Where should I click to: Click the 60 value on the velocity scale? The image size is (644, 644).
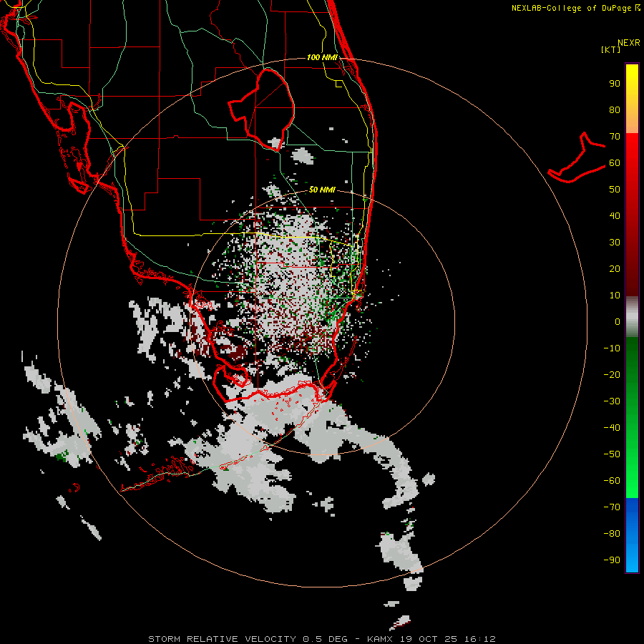pyautogui.click(x=615, y=163)
